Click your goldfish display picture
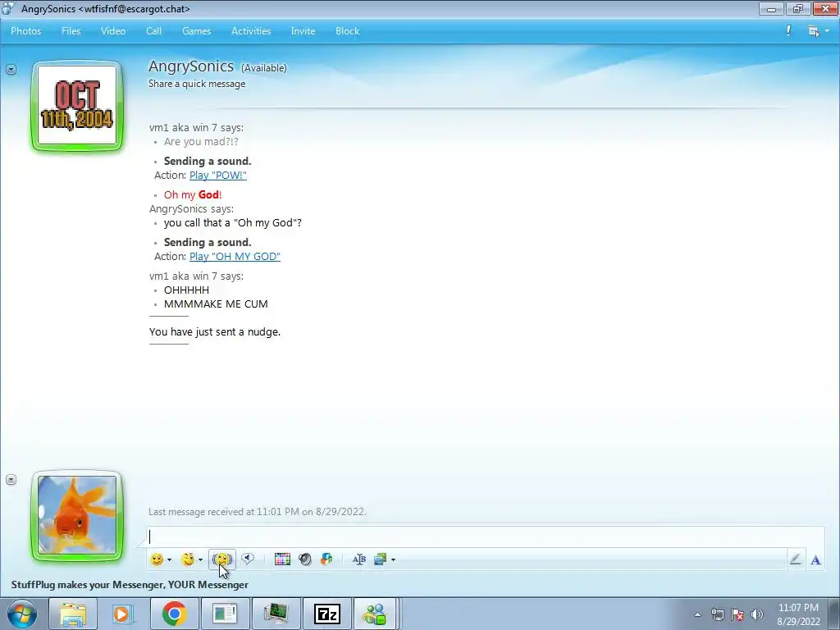The width and height of the screenshot is (840, 630). point(77,515)
